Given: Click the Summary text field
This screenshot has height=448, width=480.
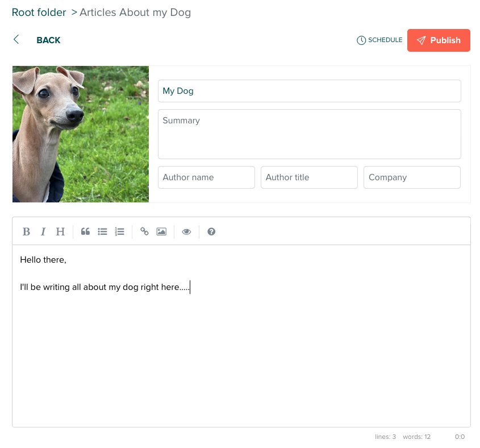Looking at the screenshot, I should [309, 134].
